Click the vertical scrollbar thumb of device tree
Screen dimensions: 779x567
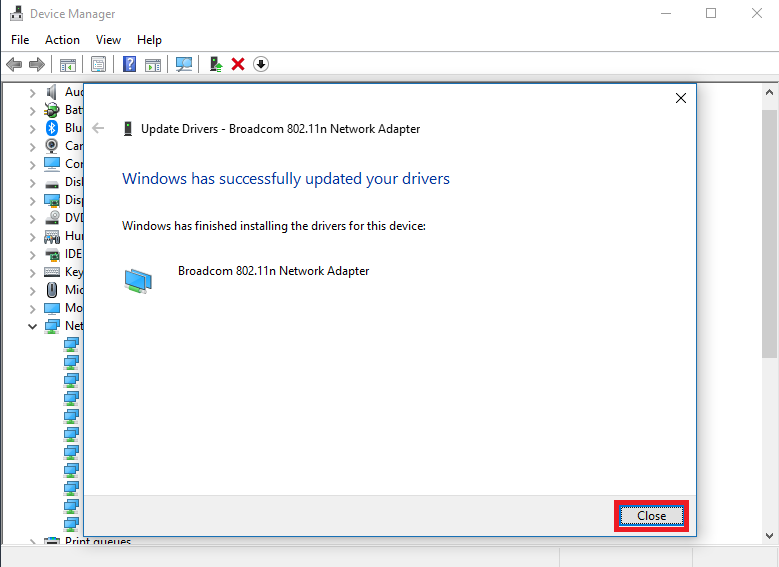[769, 234]
